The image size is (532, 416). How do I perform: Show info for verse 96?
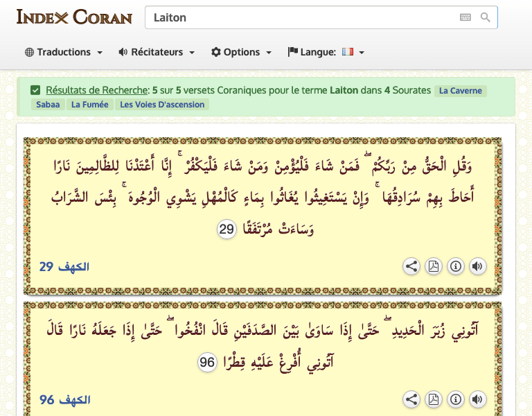point(456,399)
